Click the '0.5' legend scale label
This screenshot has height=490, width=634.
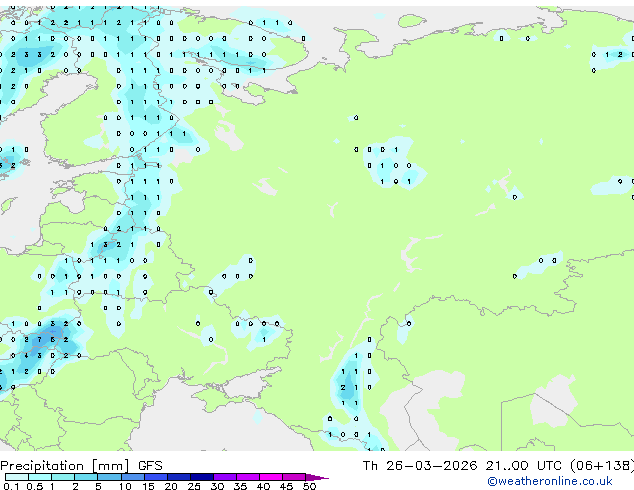coord(34,486)
